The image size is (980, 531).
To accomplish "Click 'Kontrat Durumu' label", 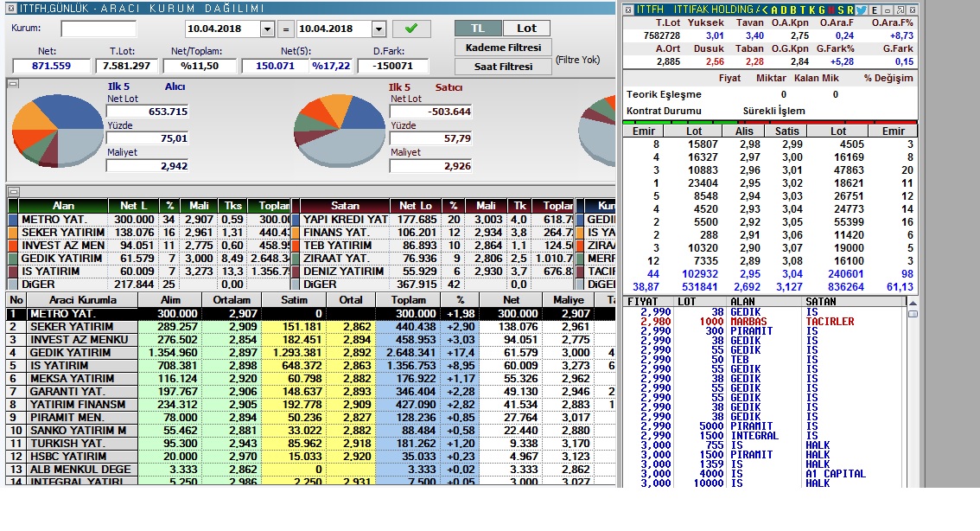I will point(664,111).
